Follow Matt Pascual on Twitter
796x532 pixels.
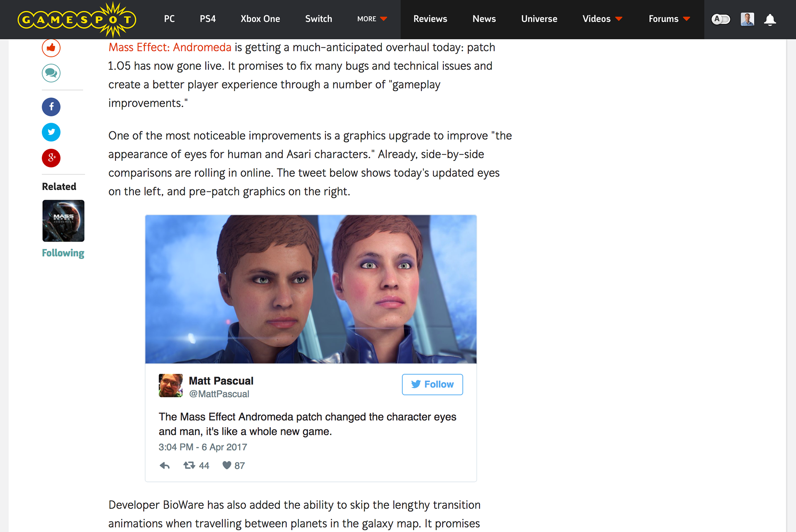[x=432, y=384]
